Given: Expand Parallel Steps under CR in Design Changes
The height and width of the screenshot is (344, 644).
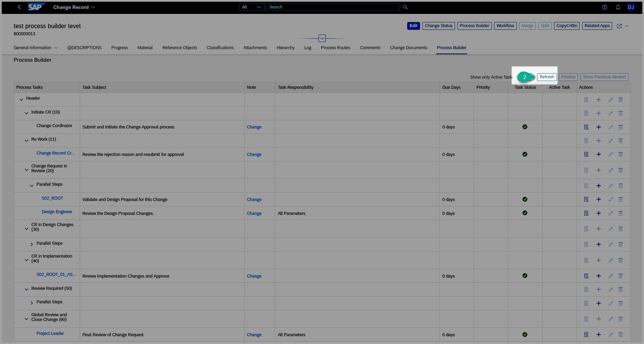Looking at the screenshot, I should 32,244.
